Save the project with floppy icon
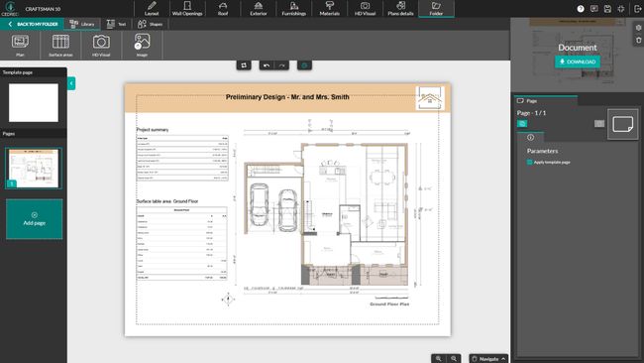Viewport: 644px width, 363px height. [x=607, y=9]
